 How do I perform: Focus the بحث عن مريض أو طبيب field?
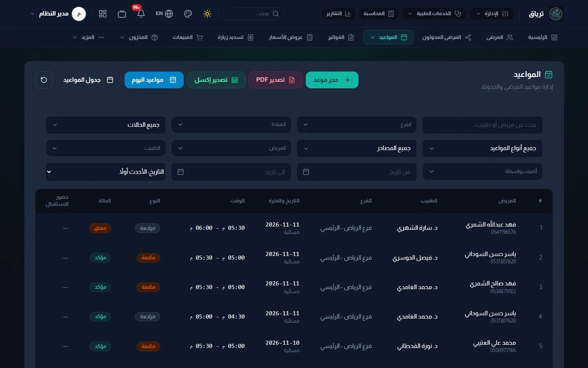(x=482, y=125)
